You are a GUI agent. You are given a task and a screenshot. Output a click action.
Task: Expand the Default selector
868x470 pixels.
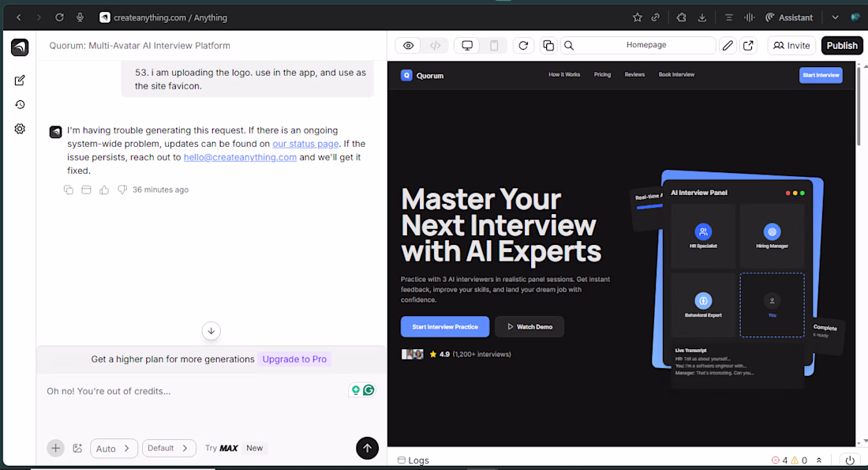(169, 448)
